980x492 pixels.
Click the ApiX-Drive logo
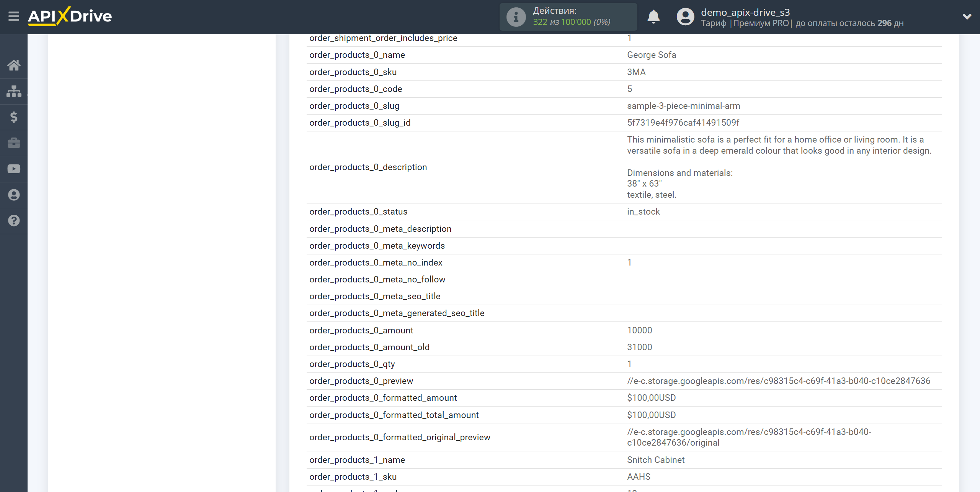coord(70,16)
